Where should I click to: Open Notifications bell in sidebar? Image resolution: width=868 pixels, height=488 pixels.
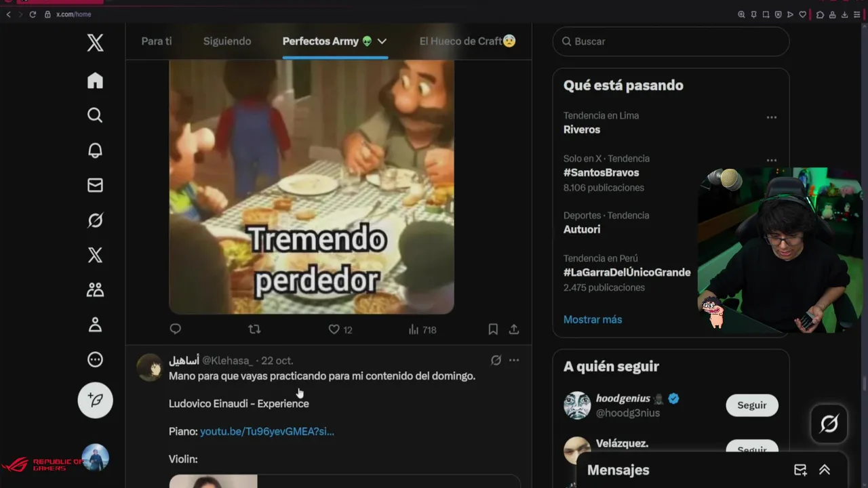coord(95,150)
